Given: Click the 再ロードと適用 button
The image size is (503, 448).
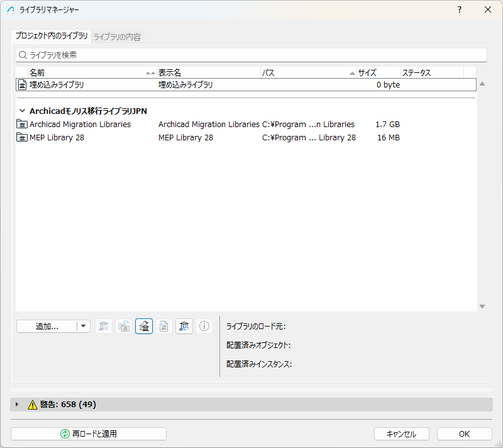Looking at the screenshot, I should click(x=89, y=434).
